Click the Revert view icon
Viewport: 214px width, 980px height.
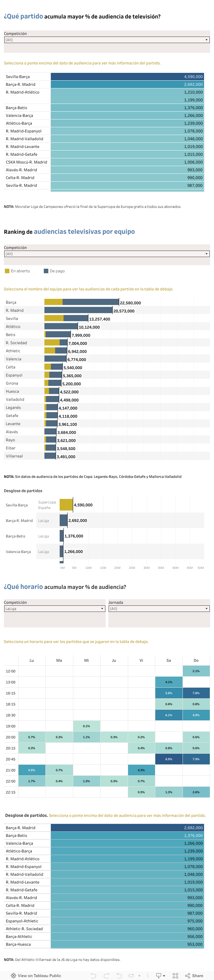pos(119,975)
